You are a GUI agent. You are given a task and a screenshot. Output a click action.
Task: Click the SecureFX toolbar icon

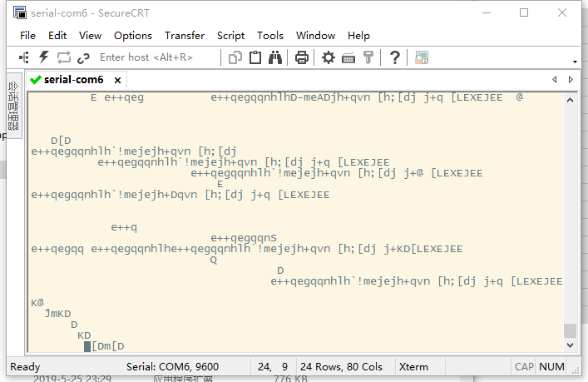(x=422, y=57)
